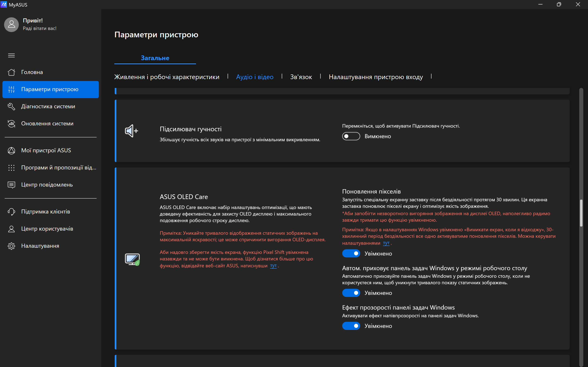This screenshot has height=367, width=588.
Task: Enable the Підсилювач гучності toggle
Action: (x=351, y=136)
